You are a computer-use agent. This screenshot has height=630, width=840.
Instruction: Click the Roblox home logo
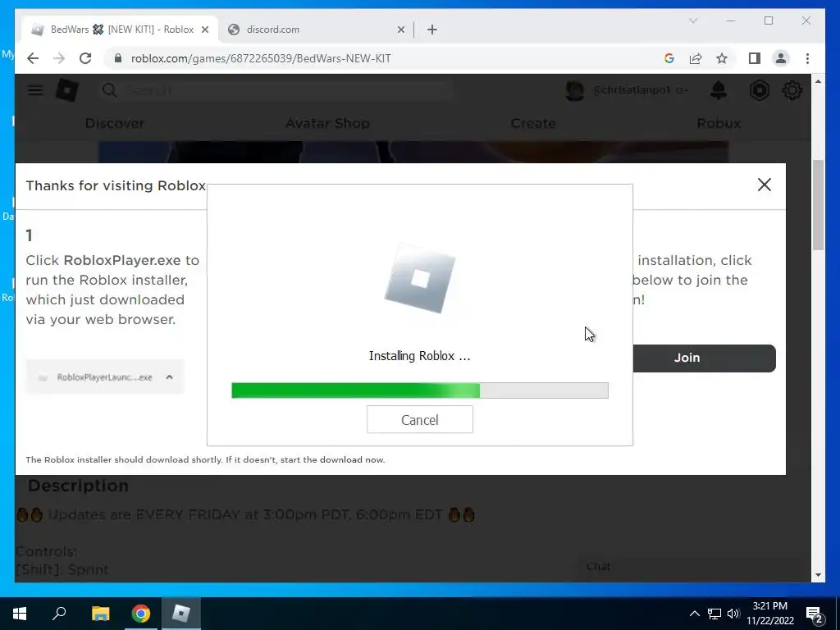click(67, 90)
